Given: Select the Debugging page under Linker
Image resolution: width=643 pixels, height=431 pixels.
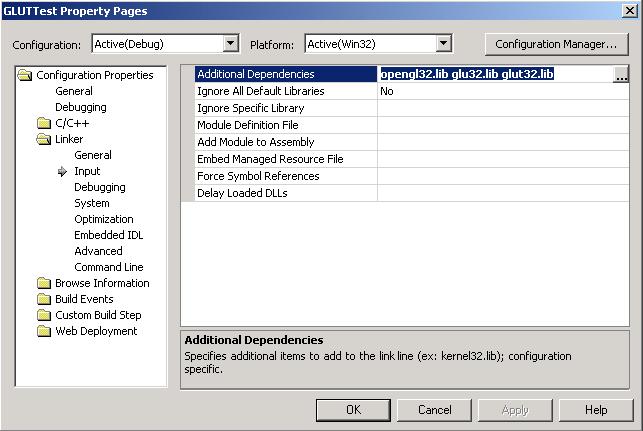Looking at the screenshot, I should (x=99, y=187).
